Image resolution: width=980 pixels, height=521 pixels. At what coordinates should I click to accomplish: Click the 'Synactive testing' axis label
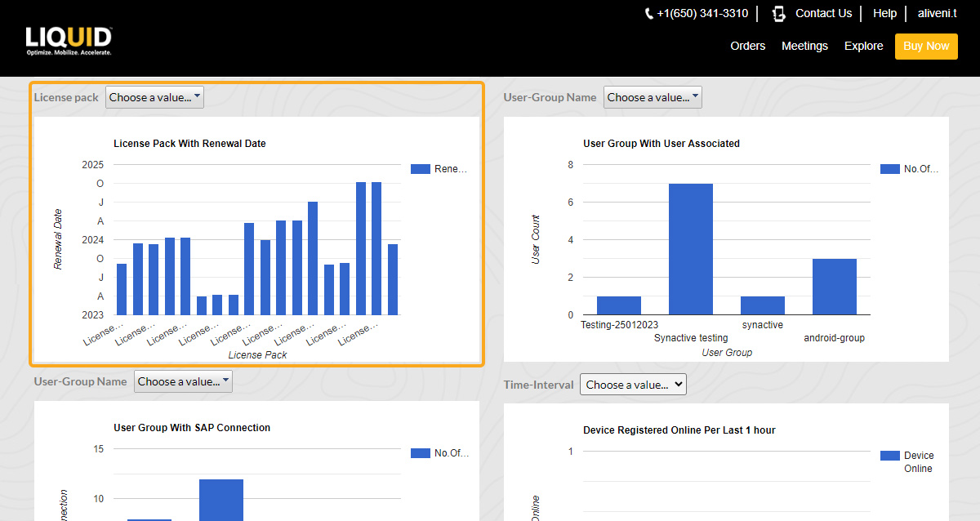(x=691, y=338)
